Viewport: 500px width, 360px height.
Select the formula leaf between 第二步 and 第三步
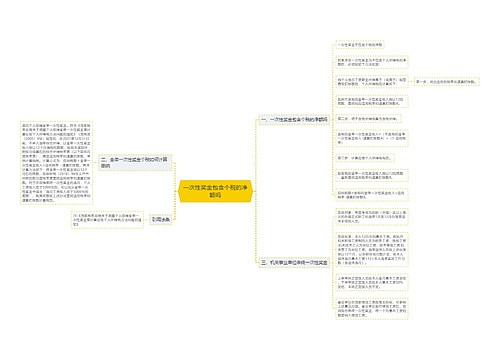tap(372, 138)
